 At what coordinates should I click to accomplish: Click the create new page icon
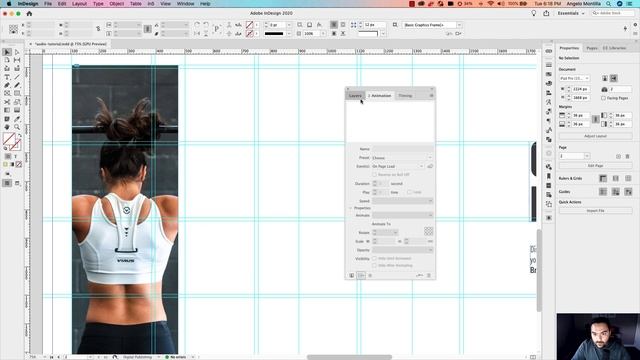[618, 156]
